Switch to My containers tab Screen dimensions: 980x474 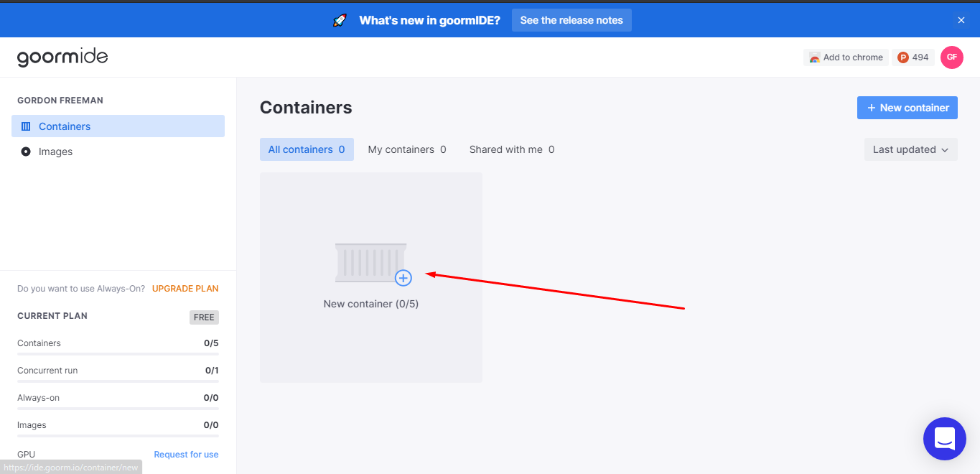pos(407,149)
